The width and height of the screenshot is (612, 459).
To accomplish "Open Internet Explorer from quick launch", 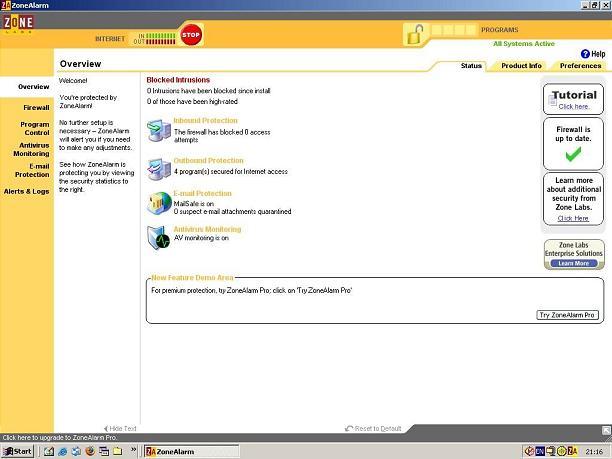I will point(62,452).
